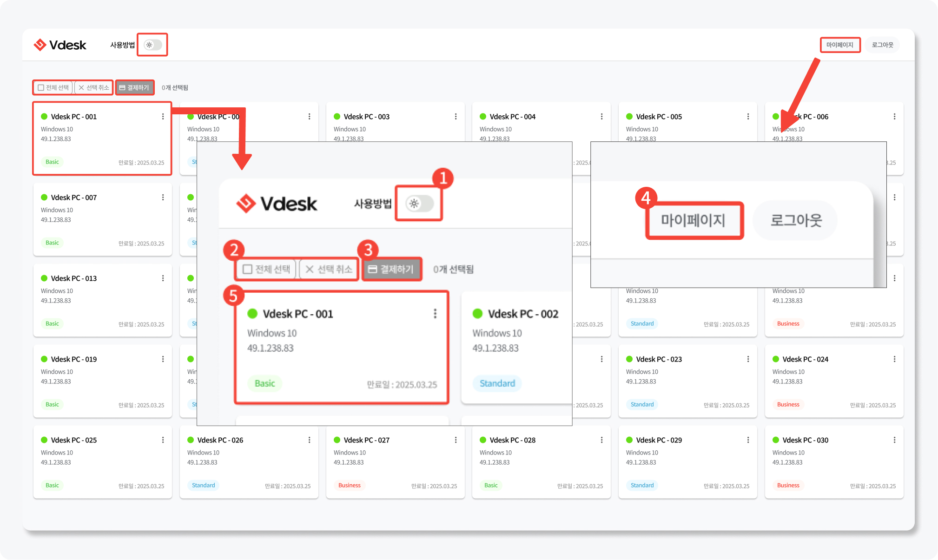The width and height of the screenshot is (938, 560).
Task: Click the Standard badge on the magnified PC - 002 card
Action: pyautogui.click(x=497, y=383)
